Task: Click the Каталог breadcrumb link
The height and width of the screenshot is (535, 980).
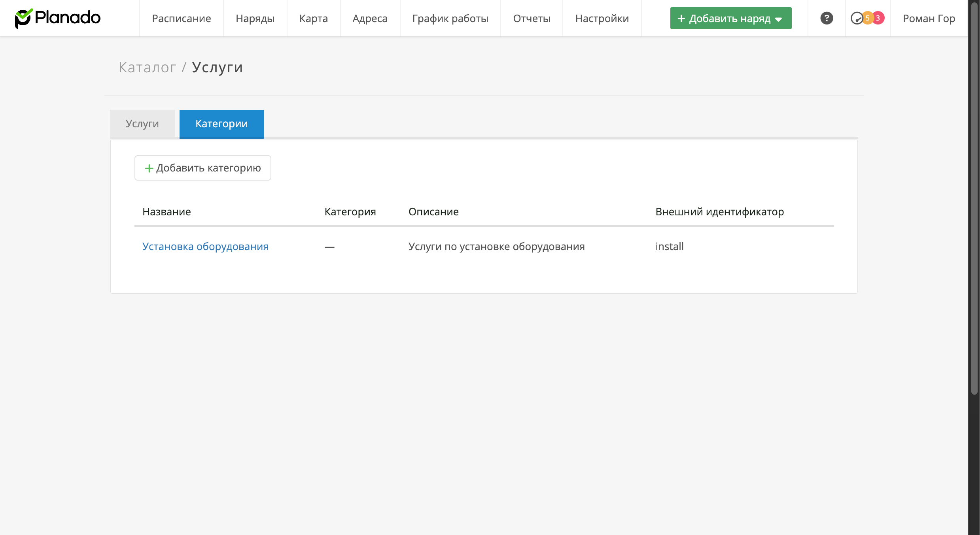Action: pyautogui.click(x=148, y=68)
